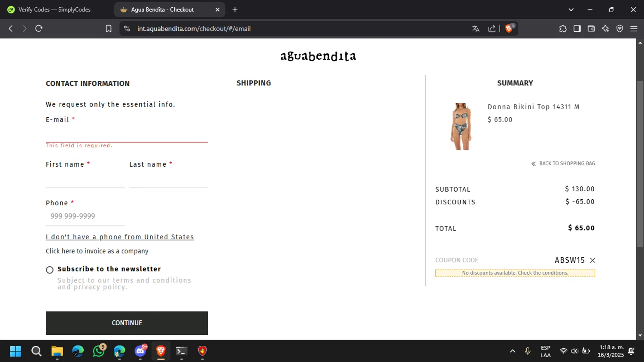Reload the checkout page
Screen dimensions: 644x362
39,29
